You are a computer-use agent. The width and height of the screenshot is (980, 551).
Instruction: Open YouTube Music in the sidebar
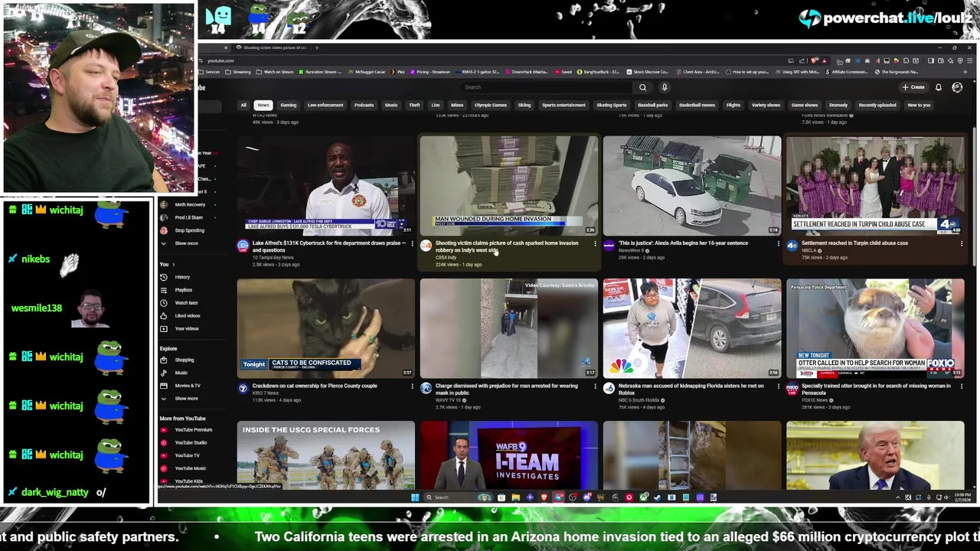coord(190,468)
